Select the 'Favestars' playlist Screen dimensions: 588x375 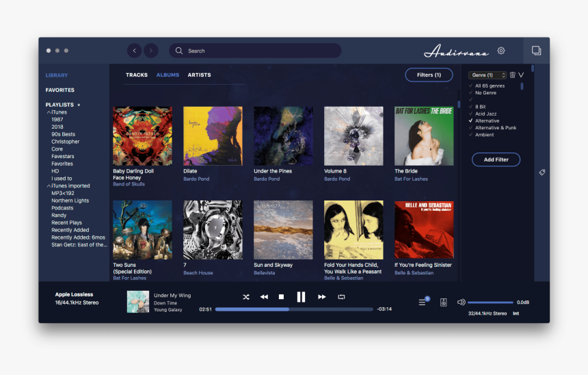pos(63,157)
